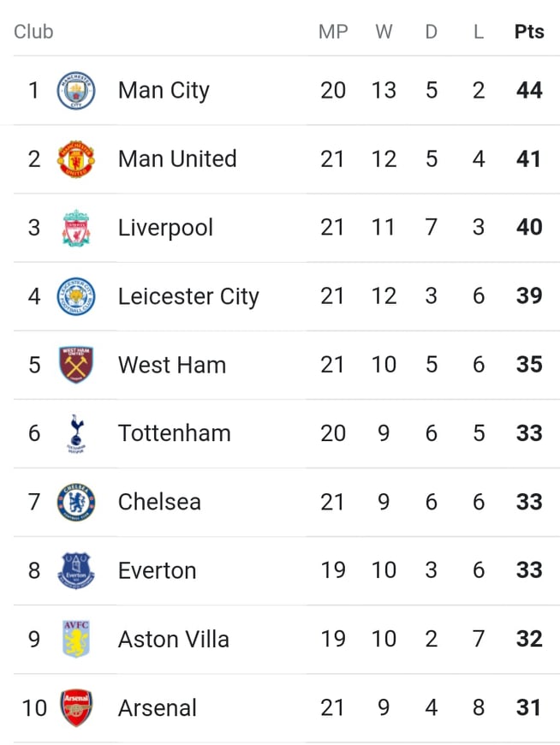
Task: Open the Arsenal team name link
Action: (x=158, y=708)
